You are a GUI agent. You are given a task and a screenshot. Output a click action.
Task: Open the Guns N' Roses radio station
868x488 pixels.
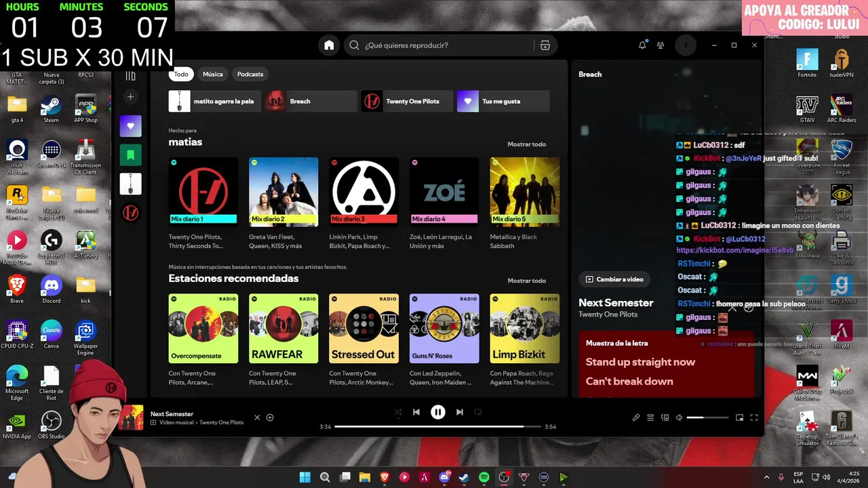coord(444,328)
